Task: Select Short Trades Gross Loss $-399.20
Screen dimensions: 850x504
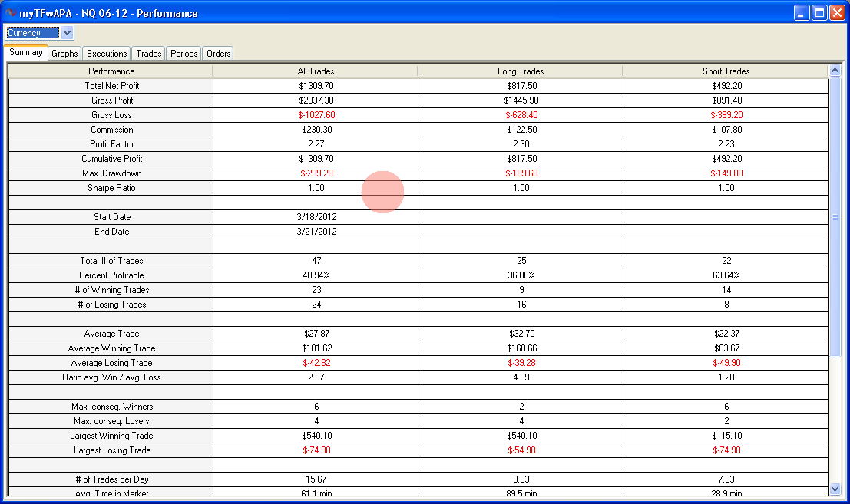Action: (726, 115)
